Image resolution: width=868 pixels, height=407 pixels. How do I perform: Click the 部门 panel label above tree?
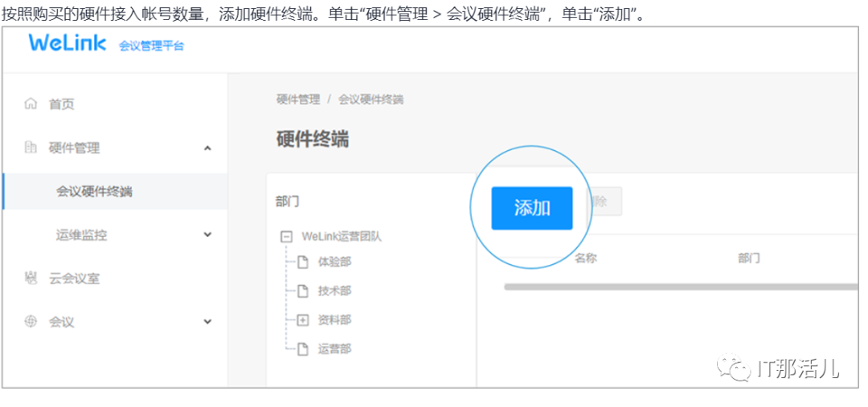coord(287,201)
